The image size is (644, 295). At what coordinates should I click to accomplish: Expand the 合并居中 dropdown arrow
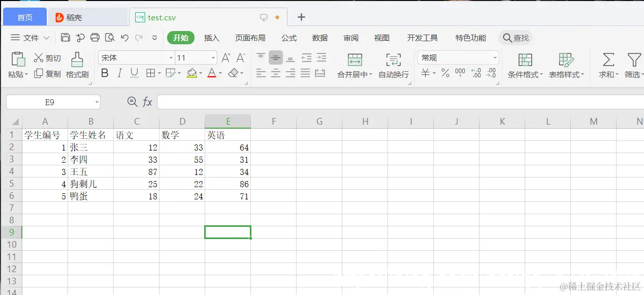pos(371,75)
